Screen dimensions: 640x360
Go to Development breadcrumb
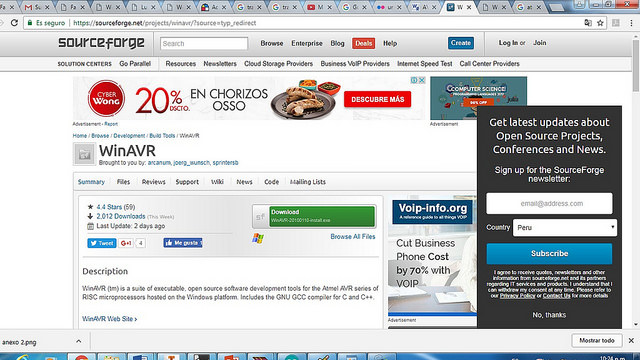tap(129, 136)
